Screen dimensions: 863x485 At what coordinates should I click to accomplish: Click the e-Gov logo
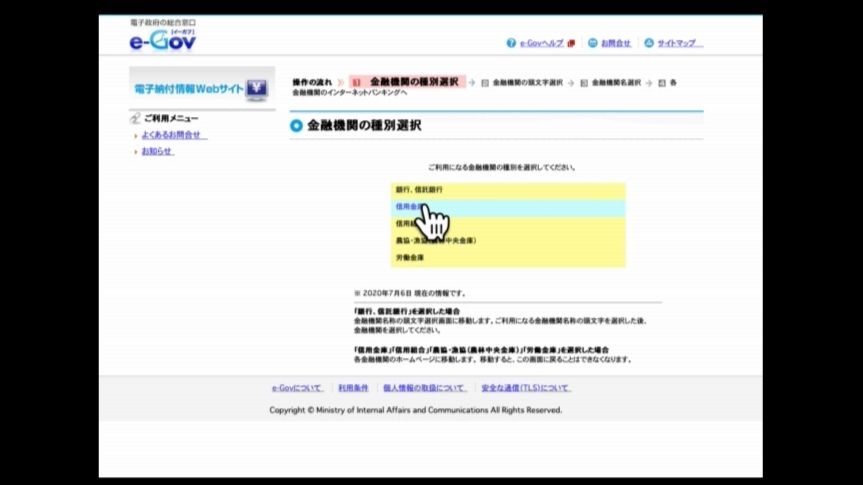click(x=163, y=39)
